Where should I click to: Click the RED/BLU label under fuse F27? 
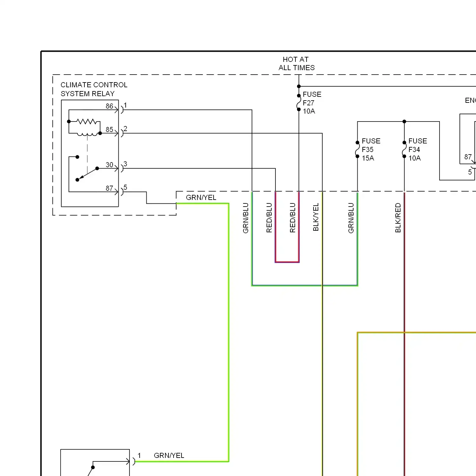(293, 218)
